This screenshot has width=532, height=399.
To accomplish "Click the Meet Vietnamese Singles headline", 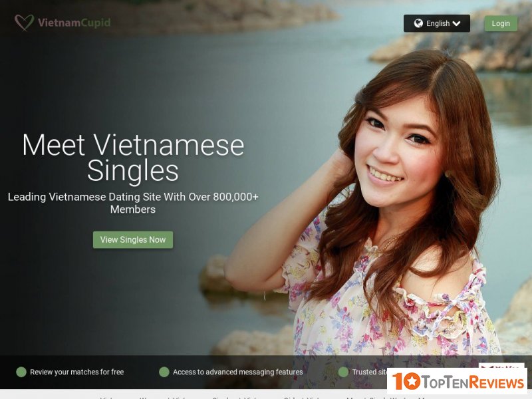I will [133, 158].
